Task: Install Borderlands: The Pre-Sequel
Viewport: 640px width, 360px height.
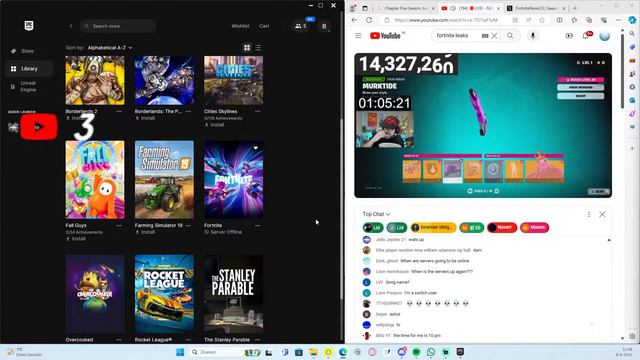Action: pos(145,118)
